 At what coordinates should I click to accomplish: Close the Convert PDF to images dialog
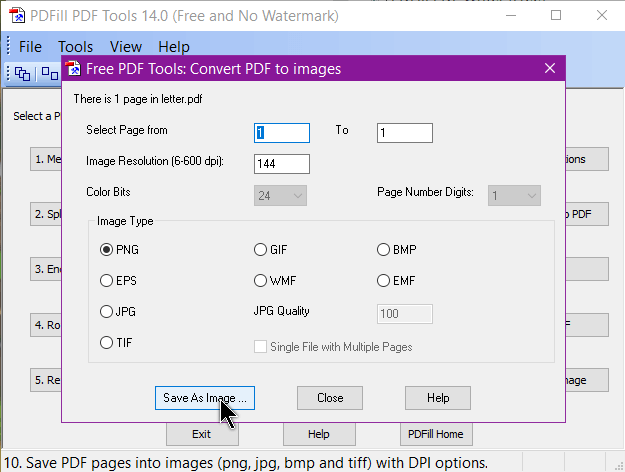tap(550, 69)
